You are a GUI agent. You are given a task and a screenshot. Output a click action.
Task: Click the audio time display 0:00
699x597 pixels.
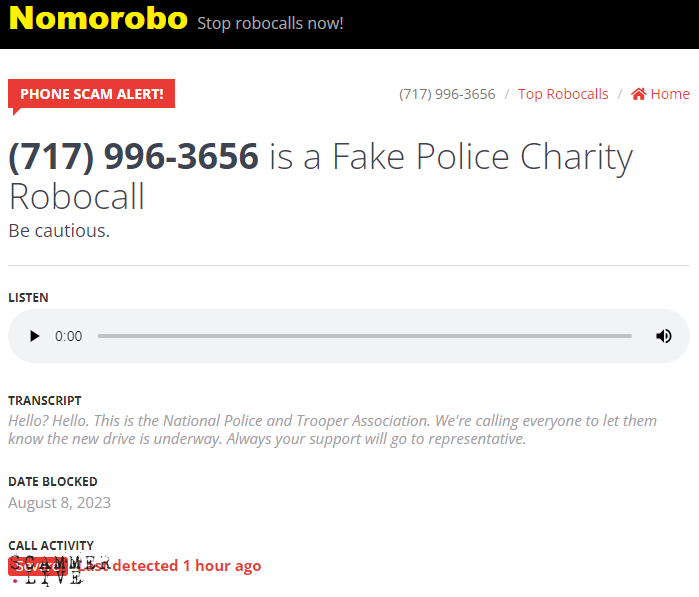pyautogui.click(x=68, y=336)
